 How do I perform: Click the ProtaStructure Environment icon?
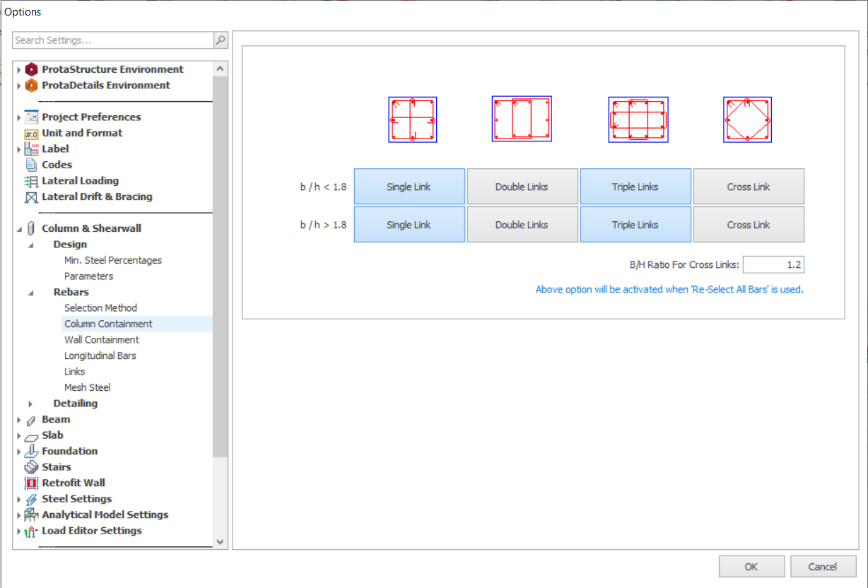pos(31,69)
